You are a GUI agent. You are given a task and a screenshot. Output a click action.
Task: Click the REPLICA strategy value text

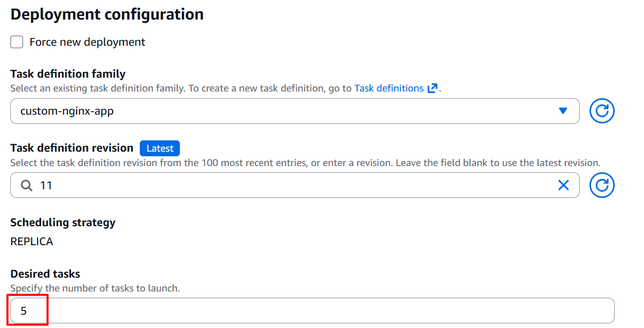(32, 242)
